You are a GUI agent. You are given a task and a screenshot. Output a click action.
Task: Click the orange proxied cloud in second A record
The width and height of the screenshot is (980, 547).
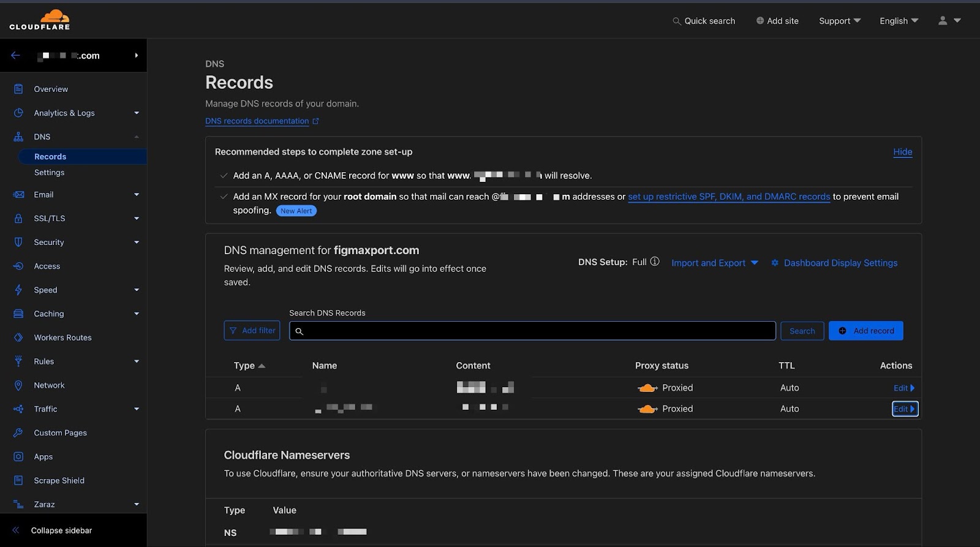(x=647, y=409)
